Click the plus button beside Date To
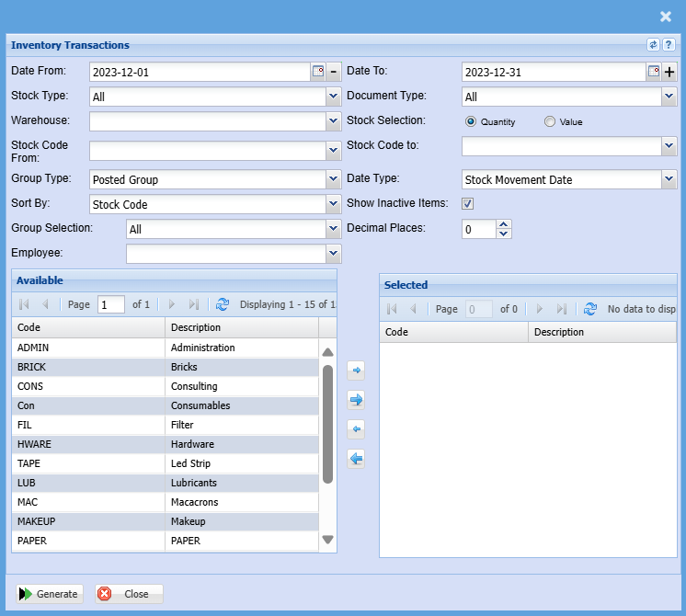The height and width of the screenshot is (616, 686). pyautogui.click(x=669, y=72)
